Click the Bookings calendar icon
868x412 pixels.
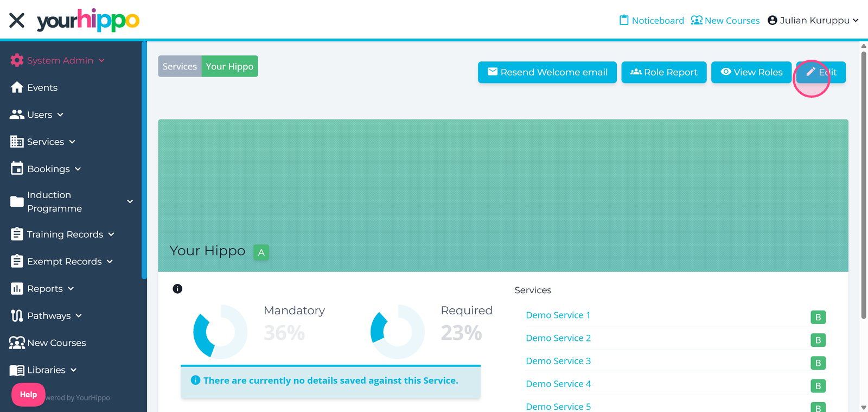[x=17, y=169]
